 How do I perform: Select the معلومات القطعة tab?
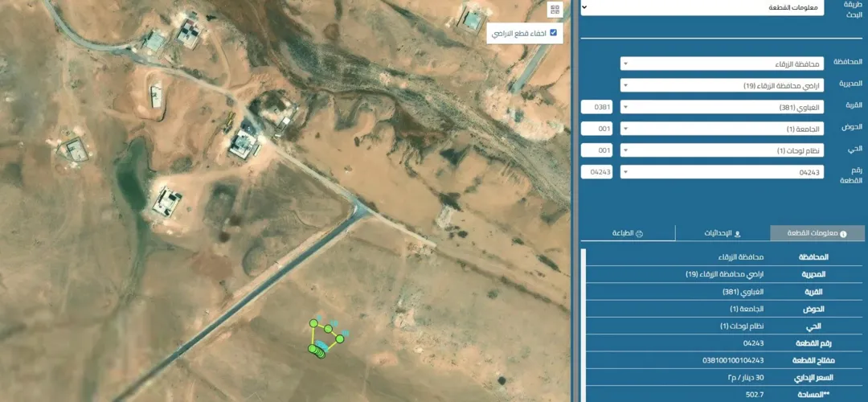(x=817, y=233)
